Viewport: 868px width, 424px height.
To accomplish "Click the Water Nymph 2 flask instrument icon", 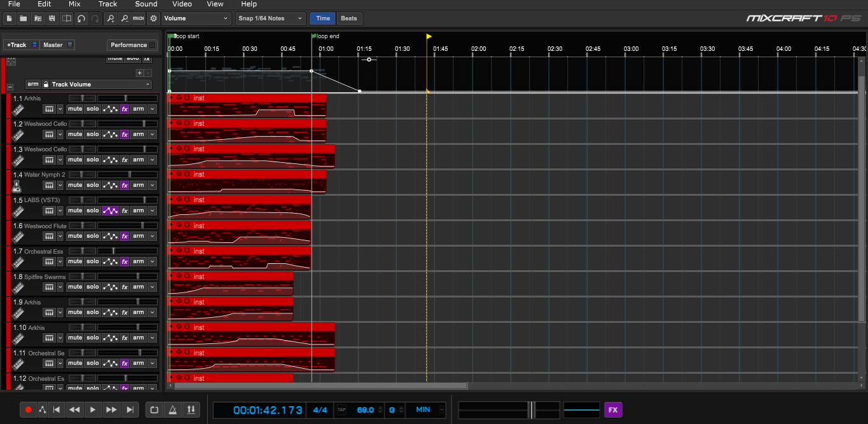I will click(x=18, y=186).
